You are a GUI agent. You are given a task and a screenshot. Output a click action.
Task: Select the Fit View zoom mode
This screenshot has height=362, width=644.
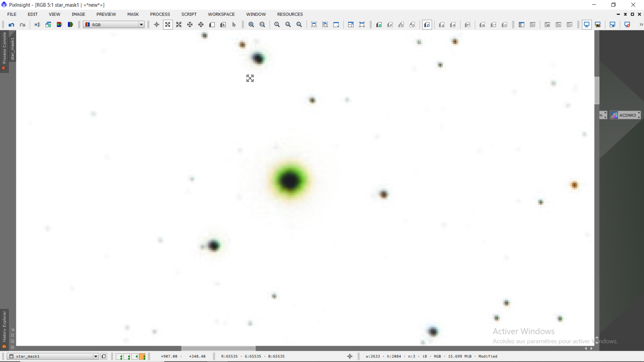click(x=167, y=24)
